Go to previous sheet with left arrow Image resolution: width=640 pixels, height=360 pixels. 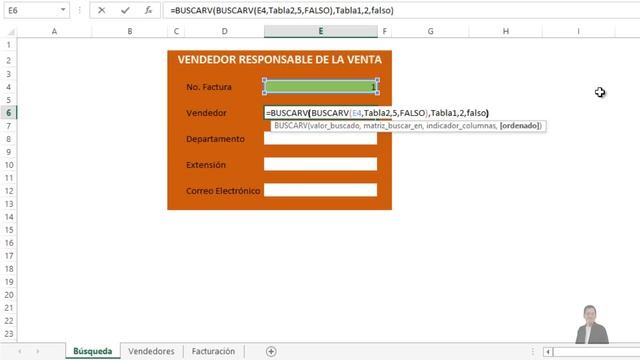[20, 351]
